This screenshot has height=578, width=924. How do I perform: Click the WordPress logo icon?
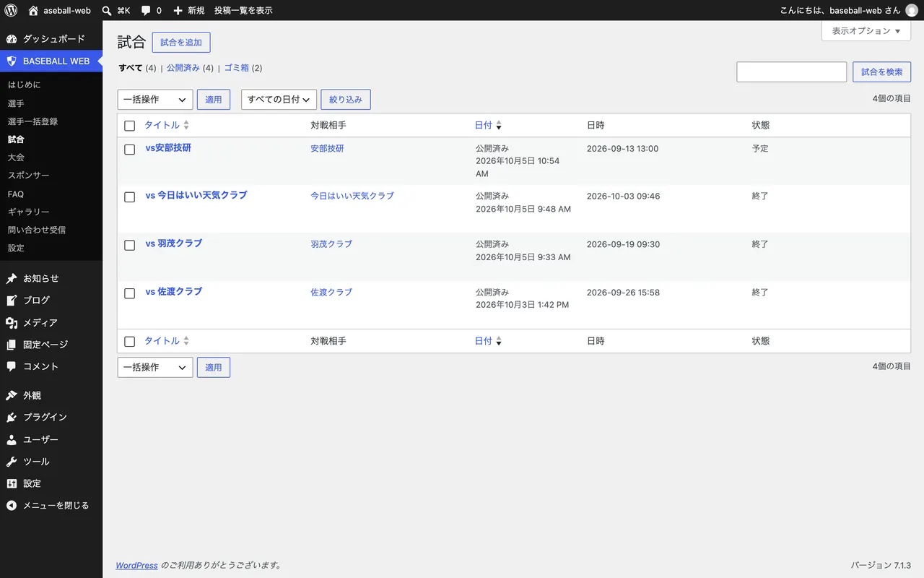[11, 10]
